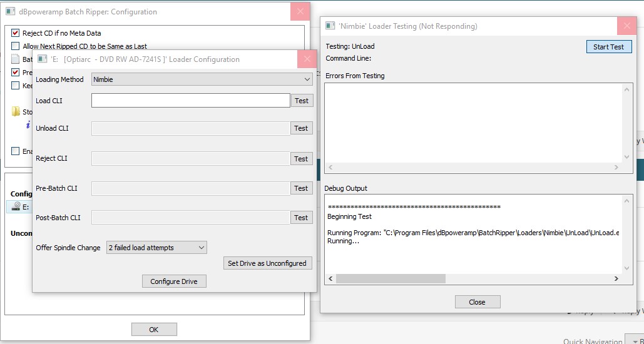Click the Loader Configuration window title icon
The width and height of the screenshot is (644, 344).
tap(43, 59)
